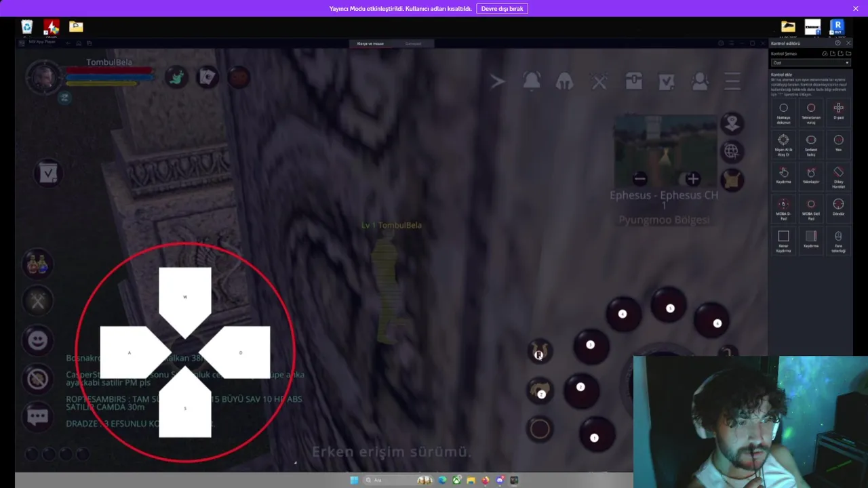Image resolution: width=868 pixels, height=488 pixels.
Task: Open the helmet equipment icon in game
Action: click(x=564, y=82)
